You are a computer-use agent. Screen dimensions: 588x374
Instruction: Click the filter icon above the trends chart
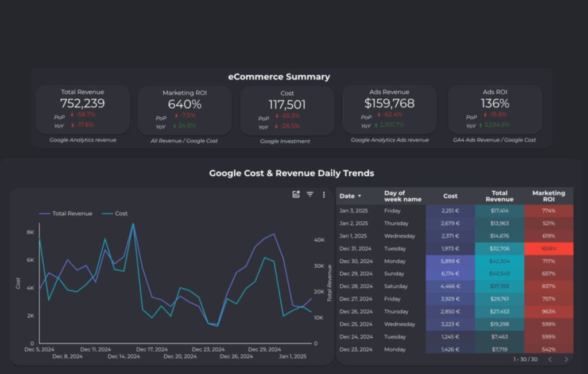310,194
